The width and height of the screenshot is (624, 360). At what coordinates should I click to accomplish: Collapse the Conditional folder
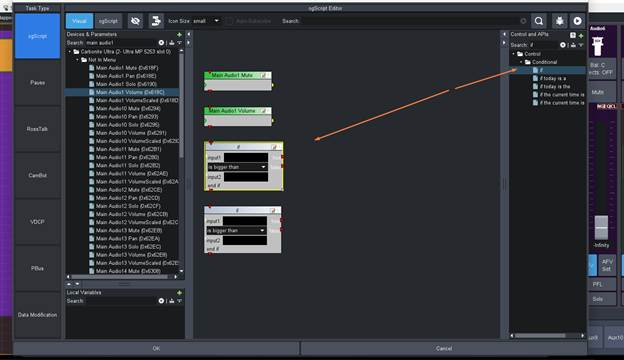521,62
